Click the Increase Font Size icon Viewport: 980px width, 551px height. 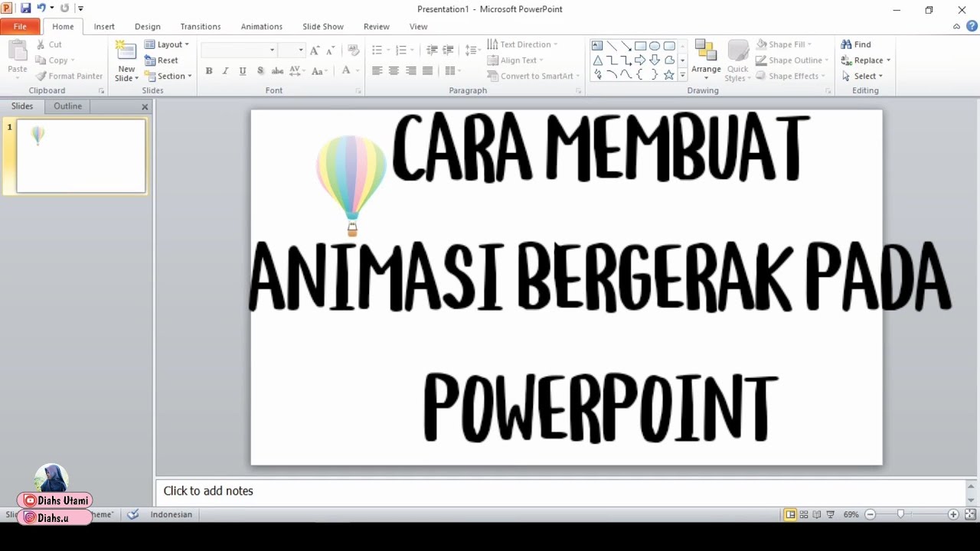coord(315,51)
